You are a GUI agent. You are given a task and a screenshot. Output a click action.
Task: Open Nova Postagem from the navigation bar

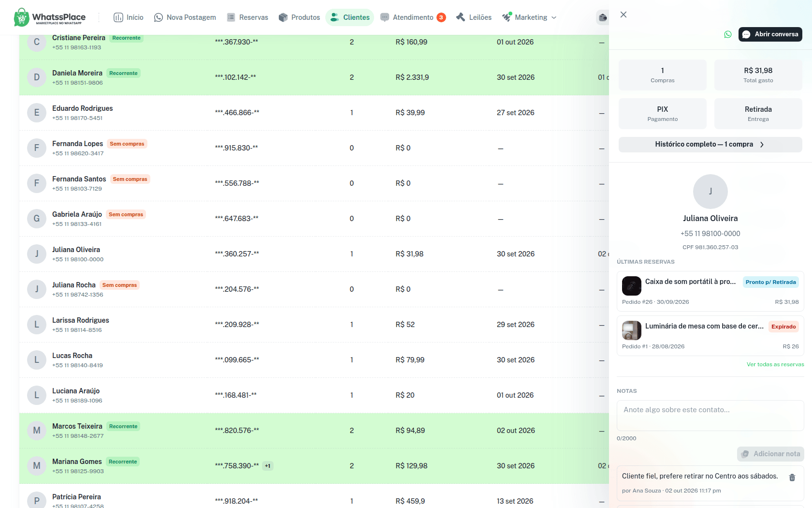(x=185, y=17)
